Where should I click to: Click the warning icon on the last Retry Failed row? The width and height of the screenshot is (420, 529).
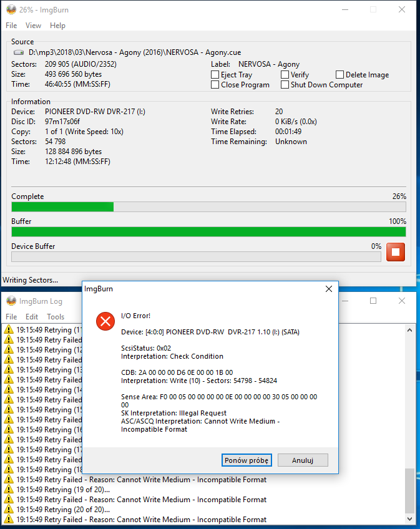9,519
